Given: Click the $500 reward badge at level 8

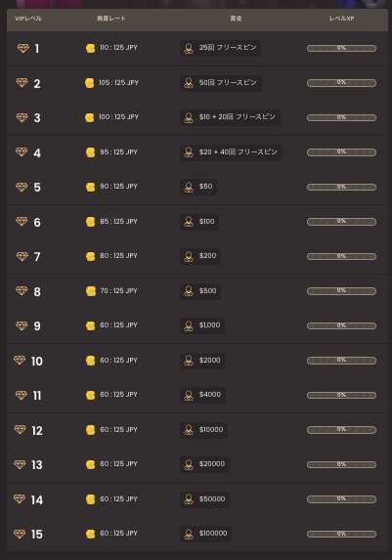Looking at the screenshot, I should click(x=200, y=291).
